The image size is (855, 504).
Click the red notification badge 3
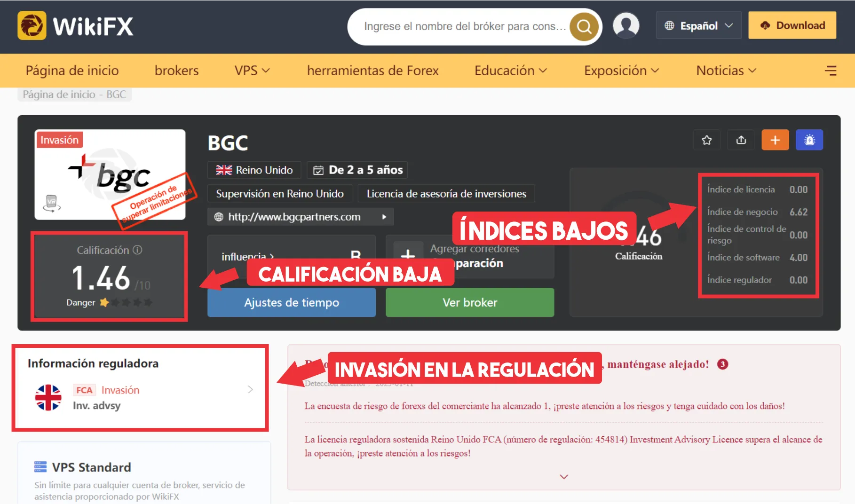pyautogui.click(x=722, y=364)
